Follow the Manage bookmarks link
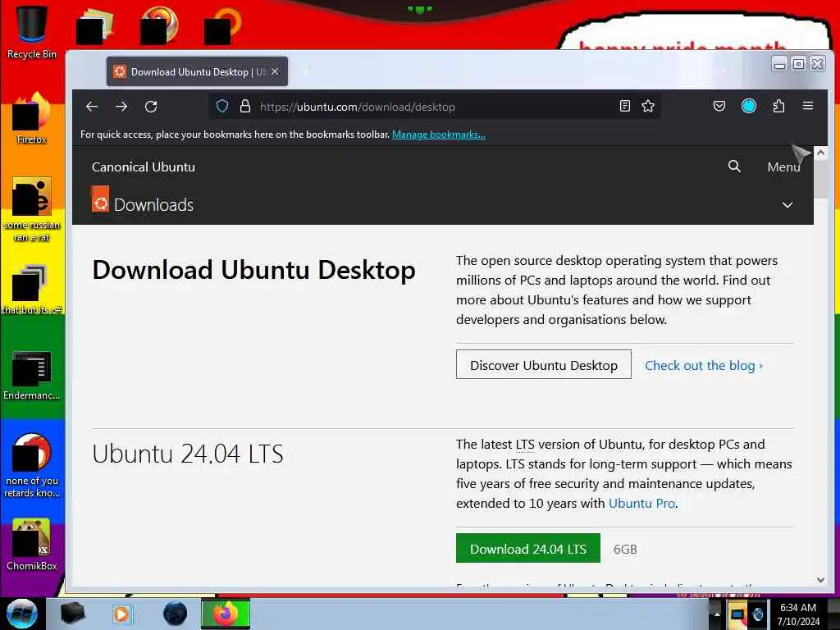The width and height of the screenshot is (840, 630). point(439,135)
